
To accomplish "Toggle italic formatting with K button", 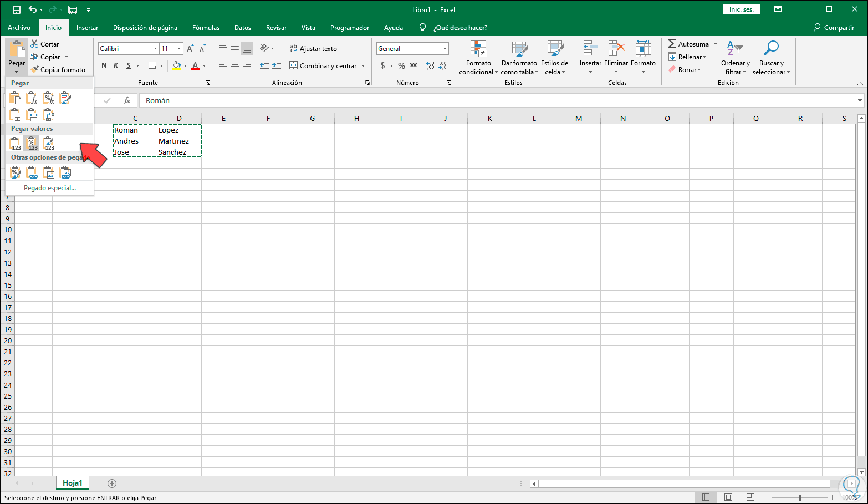I will click(x=116, y=65).
